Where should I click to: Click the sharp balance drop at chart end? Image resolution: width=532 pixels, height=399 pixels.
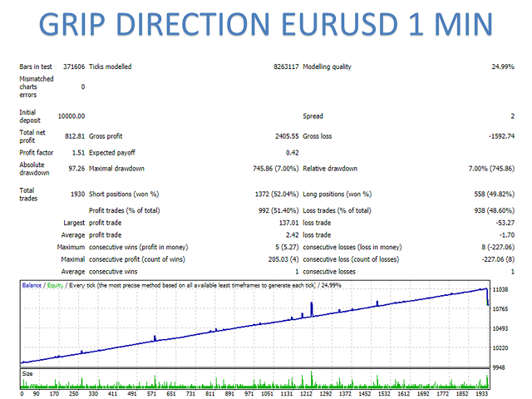tap(487, 298)
